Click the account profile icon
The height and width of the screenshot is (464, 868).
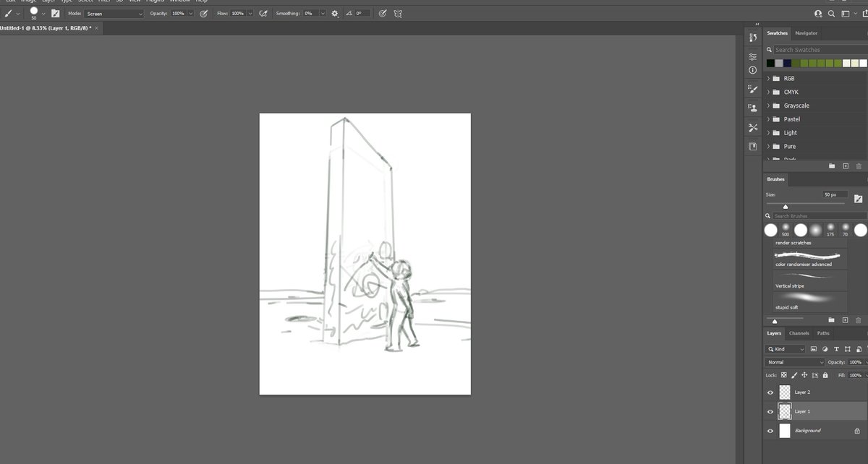[x=818, y=13]
